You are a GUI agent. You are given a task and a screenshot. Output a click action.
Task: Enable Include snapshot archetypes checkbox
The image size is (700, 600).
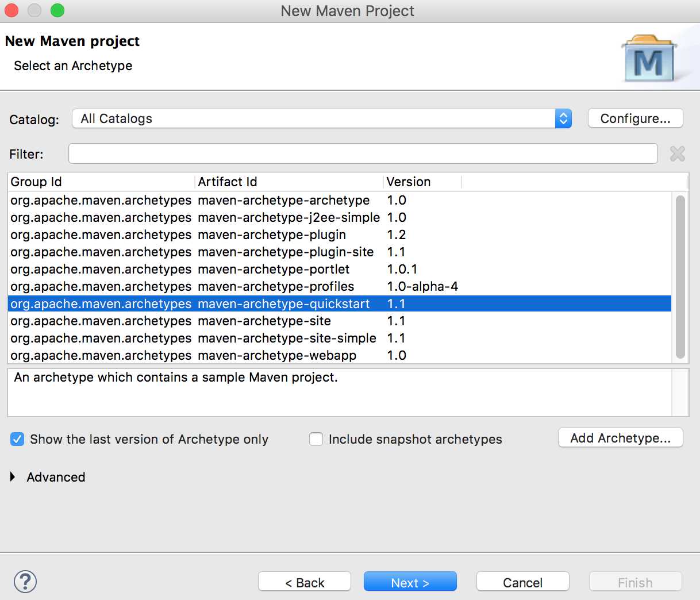pos(316,439)
